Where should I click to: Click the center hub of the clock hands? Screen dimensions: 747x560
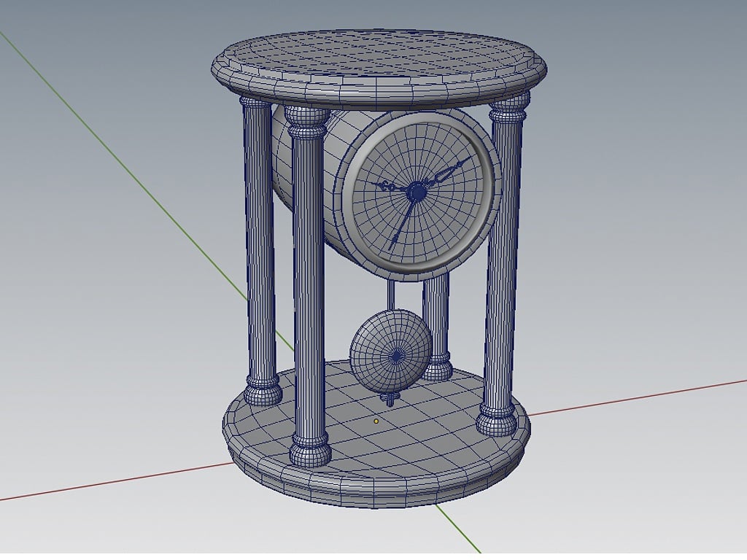[416, 192]
